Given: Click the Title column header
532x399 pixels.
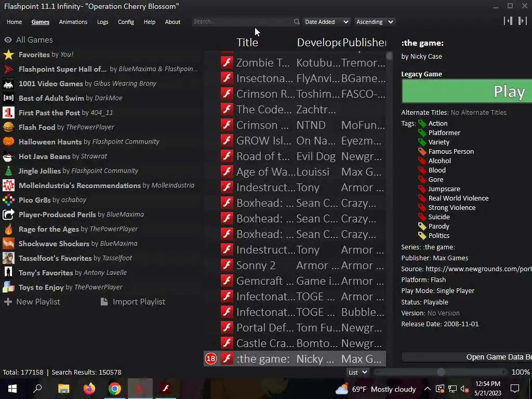Looking at the screenshot, I should click(247, 43).
